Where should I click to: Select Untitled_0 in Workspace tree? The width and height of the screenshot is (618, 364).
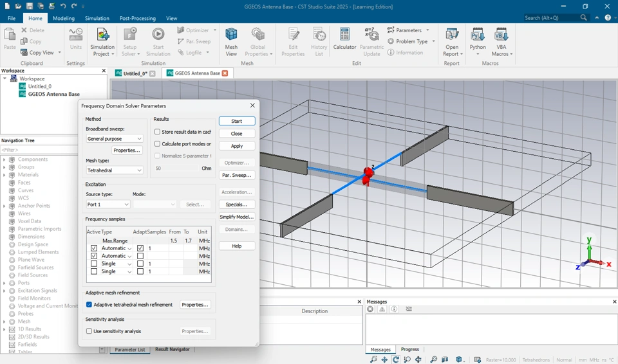pos(39,86)
